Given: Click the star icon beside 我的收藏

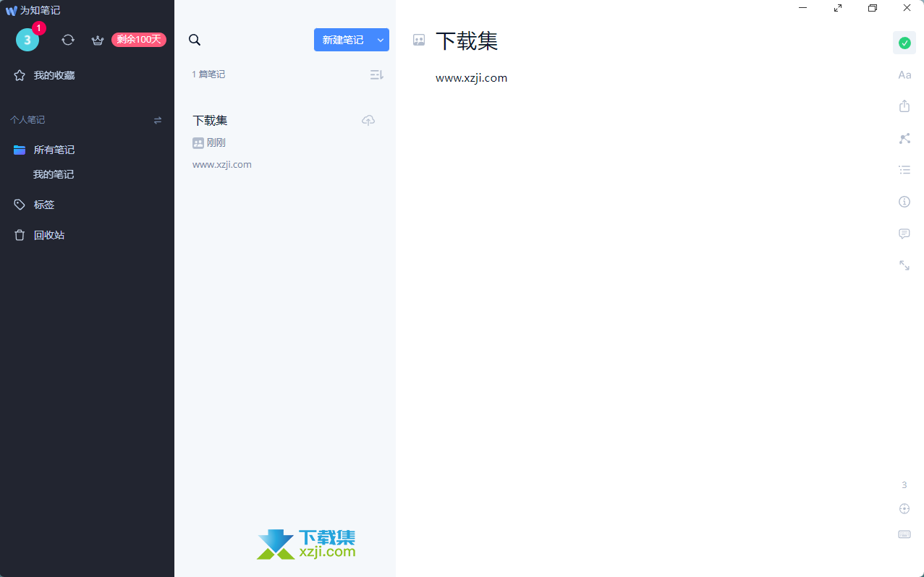Looking at the screenshot, I should coord(20,75).
